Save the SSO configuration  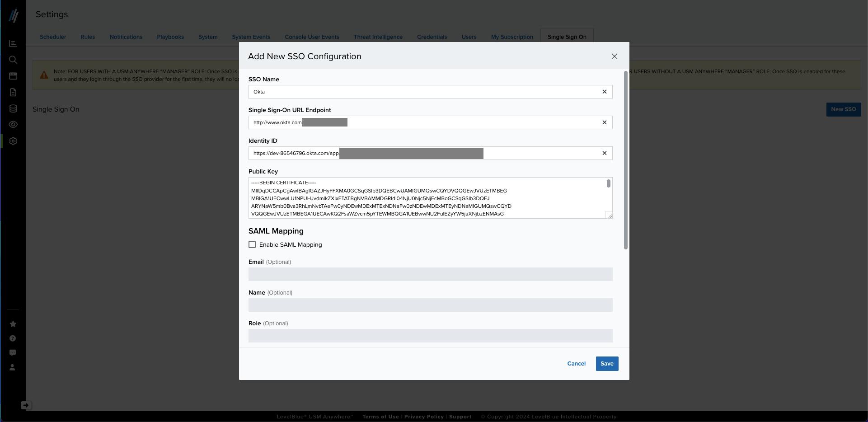click(x=607, y=364)
